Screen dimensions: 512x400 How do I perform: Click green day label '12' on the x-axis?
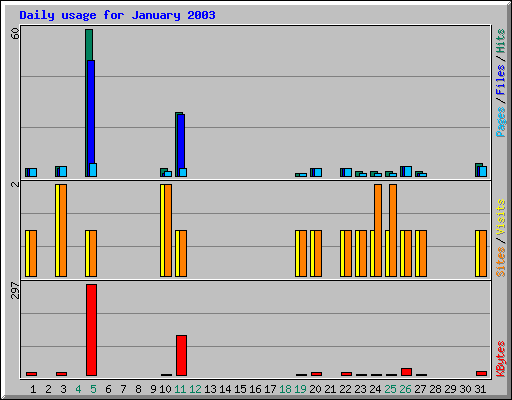pyautogui.click(x=195, y=389)
